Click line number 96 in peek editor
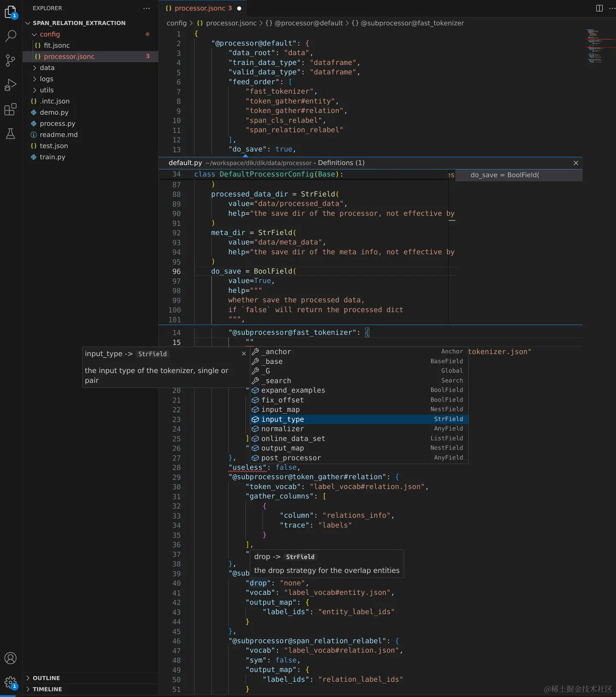 tap(176, 272)
